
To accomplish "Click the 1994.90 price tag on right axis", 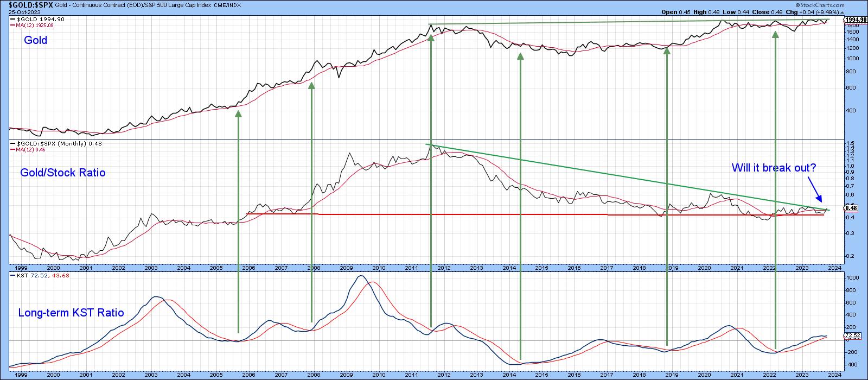I will pos(856,20).
